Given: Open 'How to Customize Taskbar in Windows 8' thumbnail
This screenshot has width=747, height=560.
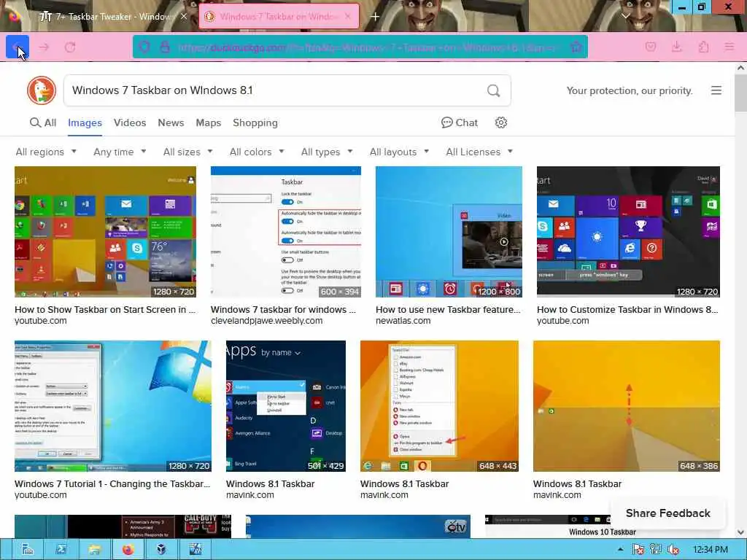Looking at the screenshot, I should 628,231.
